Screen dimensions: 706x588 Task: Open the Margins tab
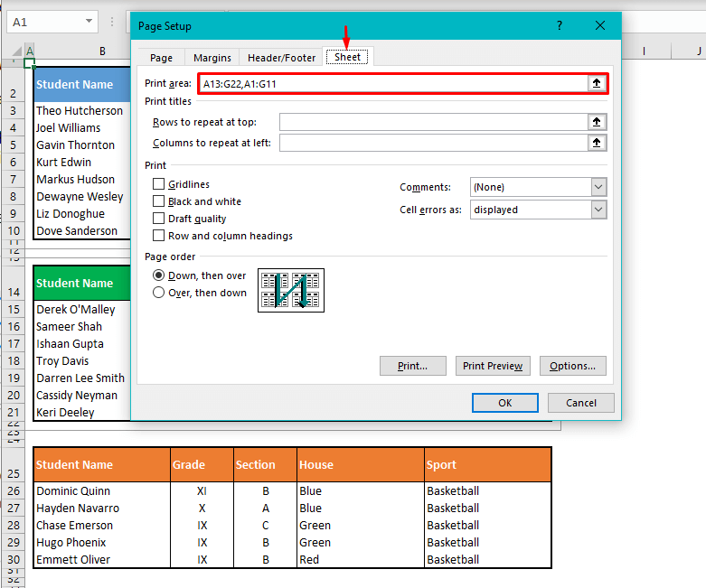(212, 58)
